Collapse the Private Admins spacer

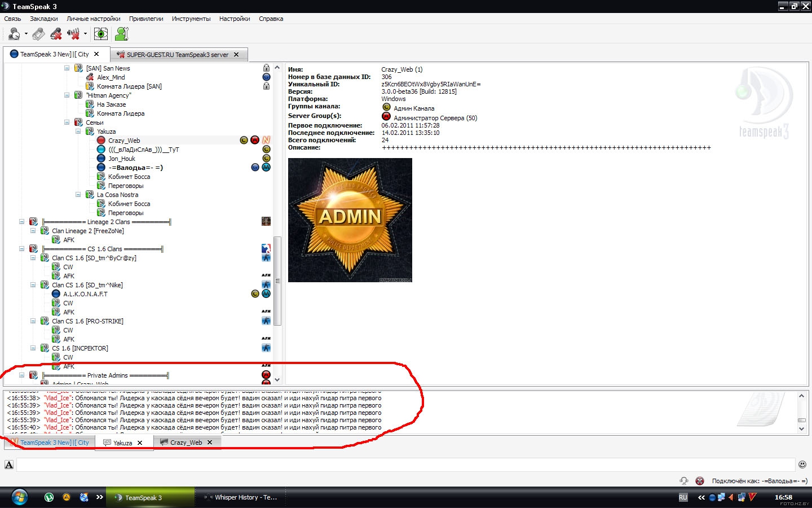tap(21, 375)
